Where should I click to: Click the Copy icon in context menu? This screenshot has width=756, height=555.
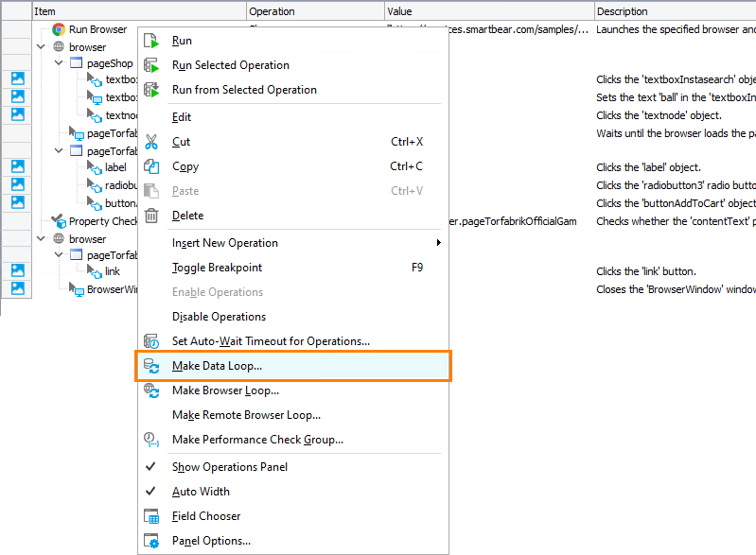point(151,166)
